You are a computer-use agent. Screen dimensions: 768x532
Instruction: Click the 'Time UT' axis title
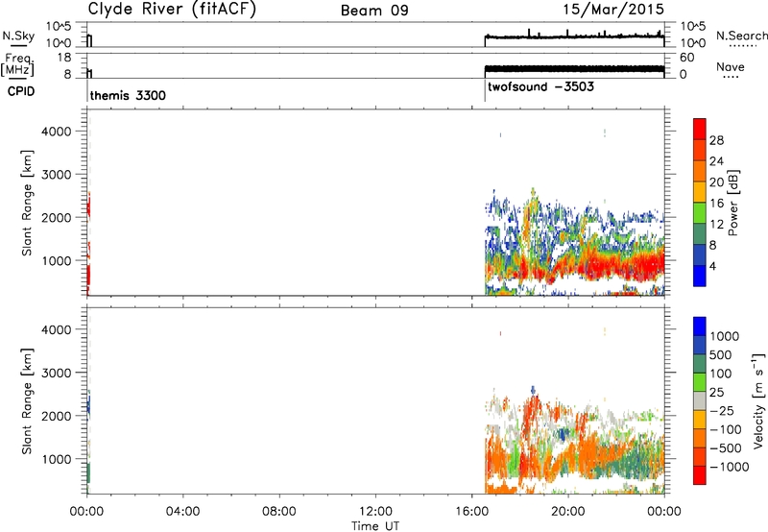(x=375, y=526)
